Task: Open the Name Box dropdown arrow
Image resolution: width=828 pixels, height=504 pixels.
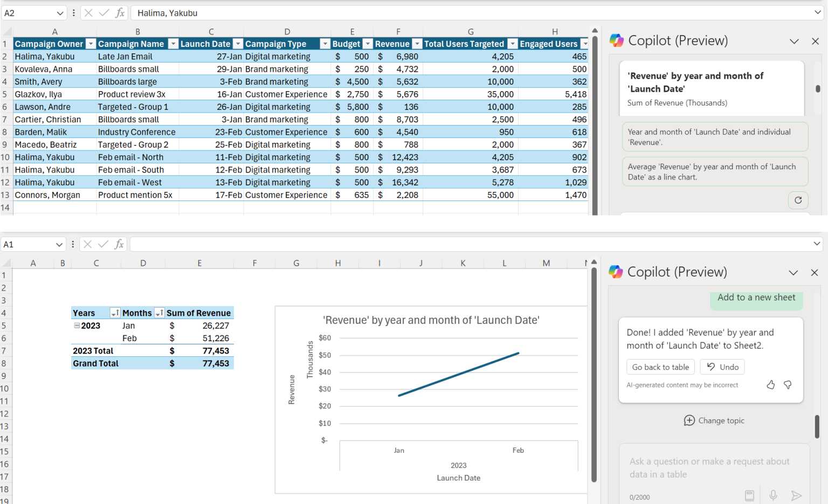Action: click(60, 13)
